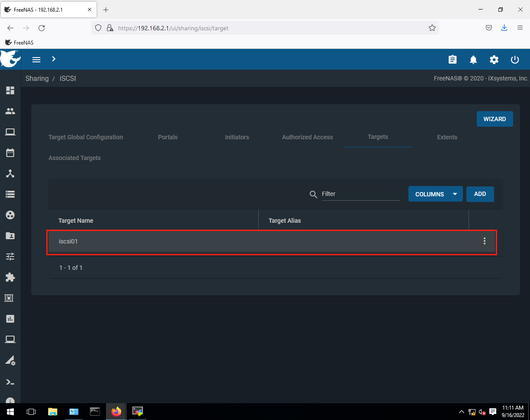Open the Directory Services icon in sidebar
Viewport: 530px width, 420px height.
pyautogui.click(x=10, y=215)
